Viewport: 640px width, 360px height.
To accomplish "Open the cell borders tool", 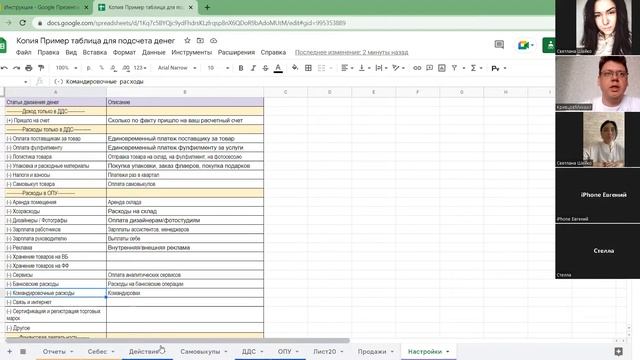I will (x=308, y=68).
